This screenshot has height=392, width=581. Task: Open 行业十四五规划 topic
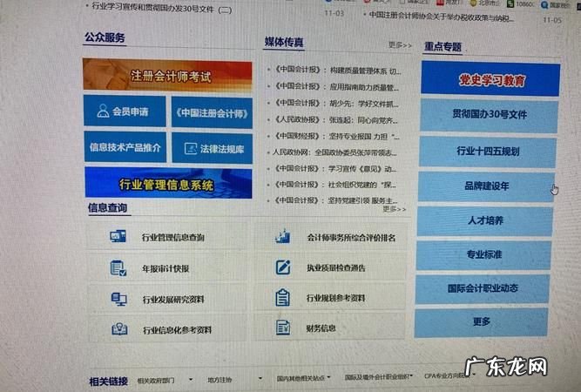pos(488,152)
